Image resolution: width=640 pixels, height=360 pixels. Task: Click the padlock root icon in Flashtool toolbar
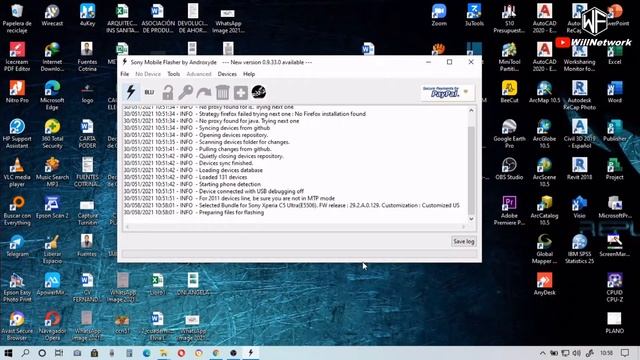pyautogui.click(x=167, y=93)
